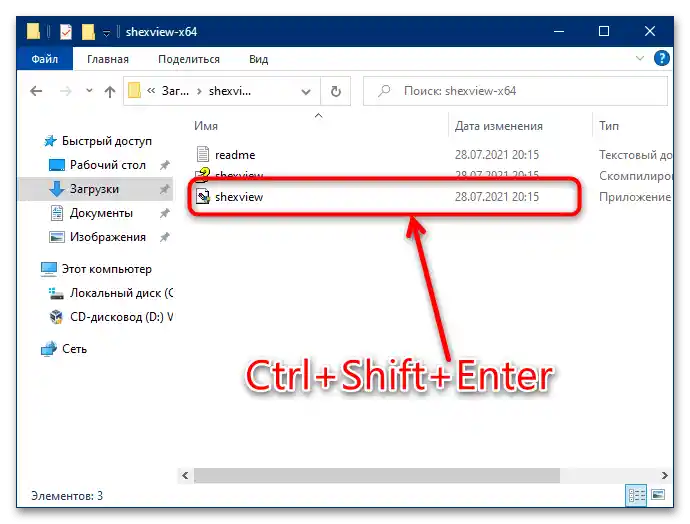Click readme date 28.07.2021 20:15
Viewport: 690px width, 524px height.
coord(497,155)
